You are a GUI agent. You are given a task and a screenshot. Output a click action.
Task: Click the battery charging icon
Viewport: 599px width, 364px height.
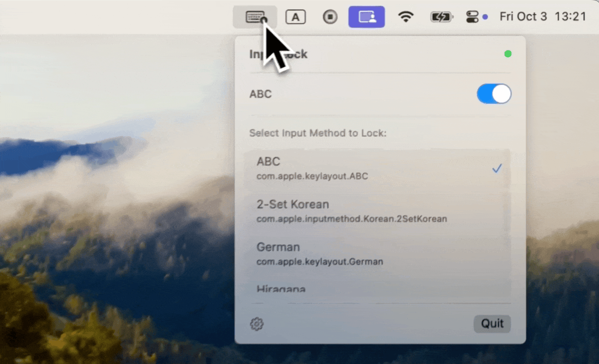(441, 17)
